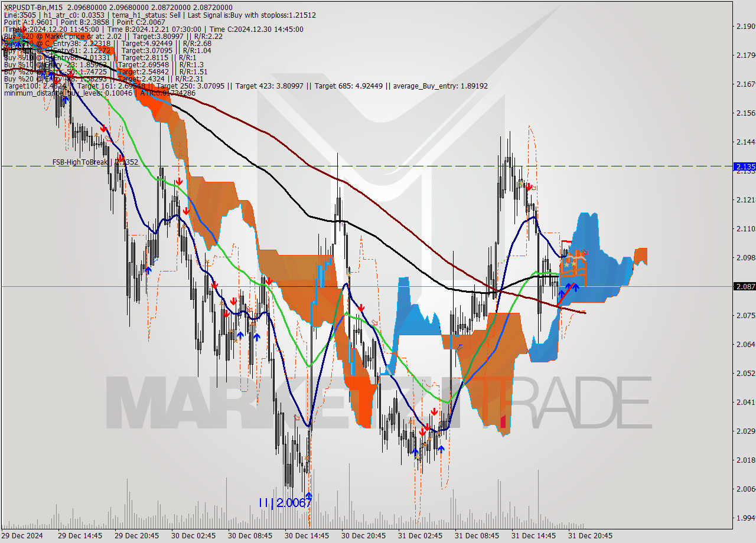The height and width of the screenshot is (543, 756).
Task: Click the 30 Dec 20:45 time label
Action: (x=363, y=536)
